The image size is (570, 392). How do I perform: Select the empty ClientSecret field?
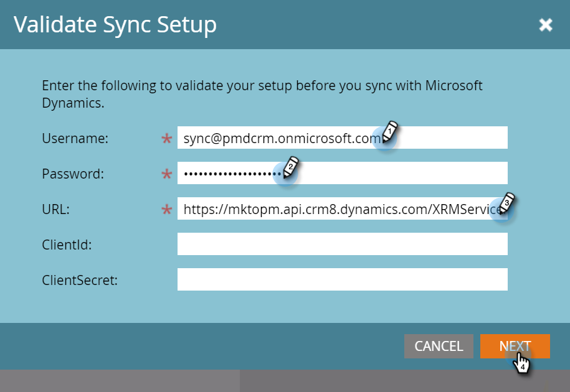point(342,280)
